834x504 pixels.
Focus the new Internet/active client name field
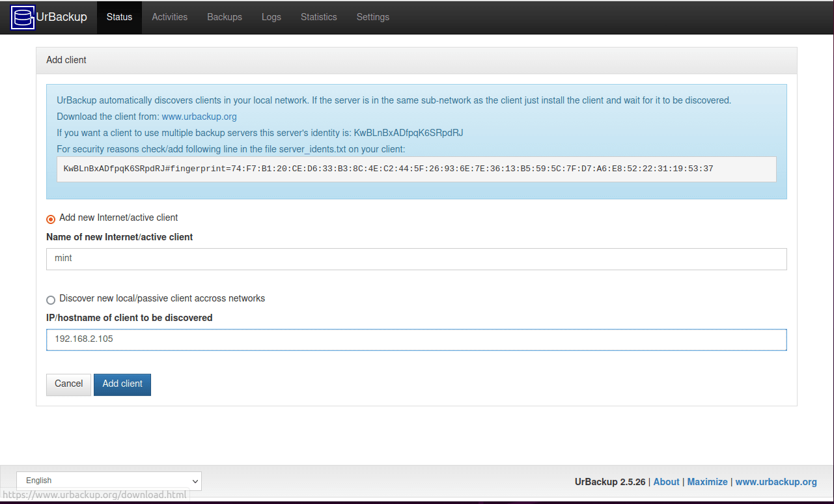click(417, 259)
